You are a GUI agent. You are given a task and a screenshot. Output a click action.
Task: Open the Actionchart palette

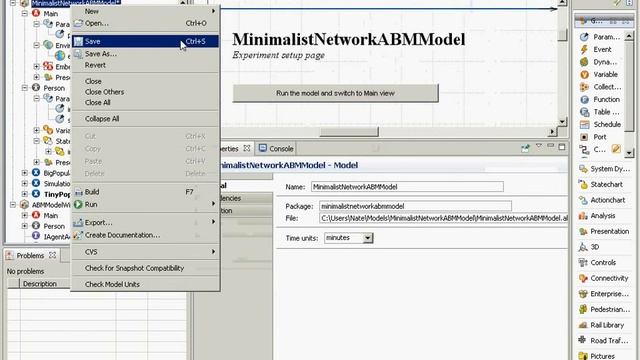point(602,200)
